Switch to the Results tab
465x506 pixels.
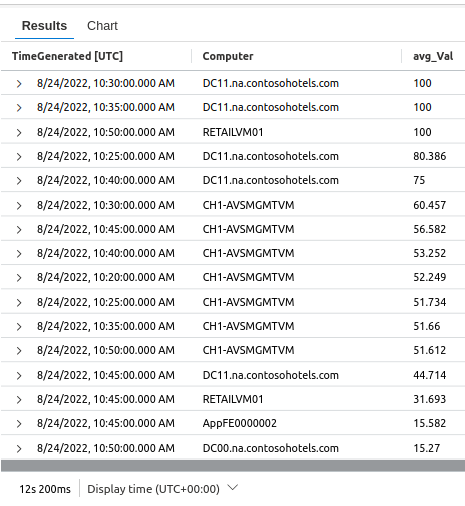click(x=44, y=26)
